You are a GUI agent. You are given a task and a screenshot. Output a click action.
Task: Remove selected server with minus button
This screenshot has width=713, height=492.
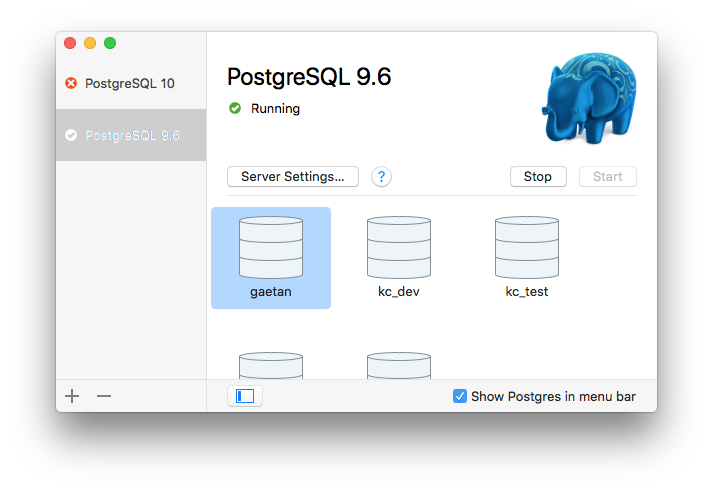pos(104,396)
